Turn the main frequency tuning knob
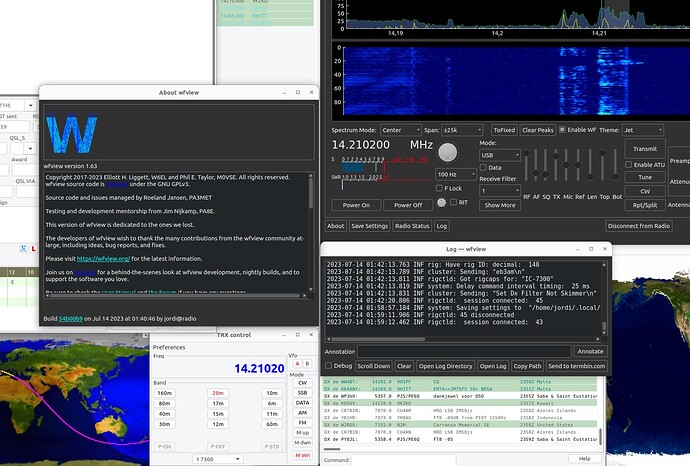This screenshot has height=466, width=690. [x=448, y=152]
